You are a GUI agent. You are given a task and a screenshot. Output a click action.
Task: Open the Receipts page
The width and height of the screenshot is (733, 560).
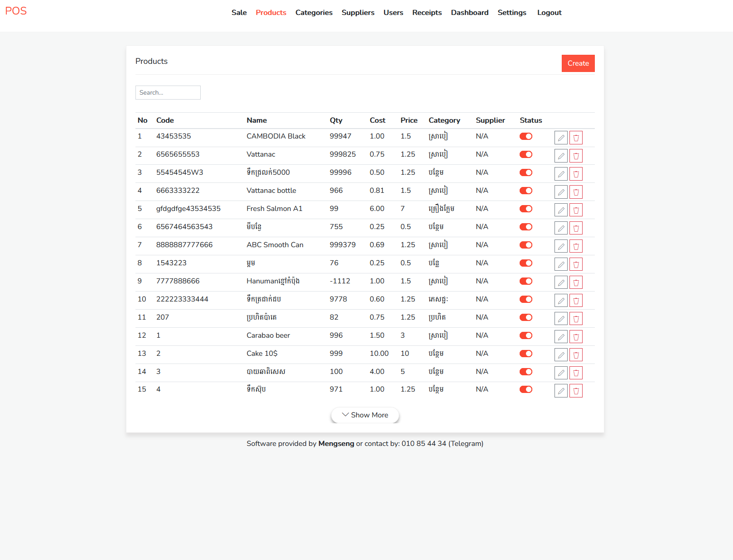(x=427, y=13)
